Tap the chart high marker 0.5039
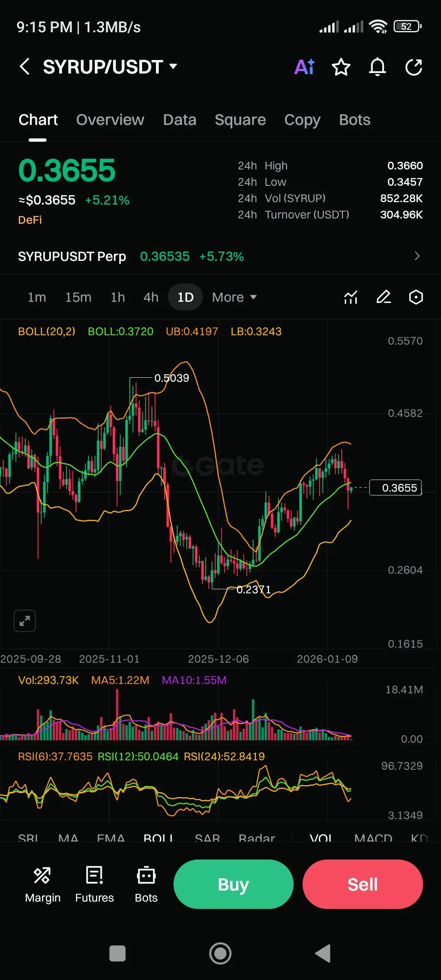Image resolution: width=441 pixels, height=980 pixels. [171, 378]
